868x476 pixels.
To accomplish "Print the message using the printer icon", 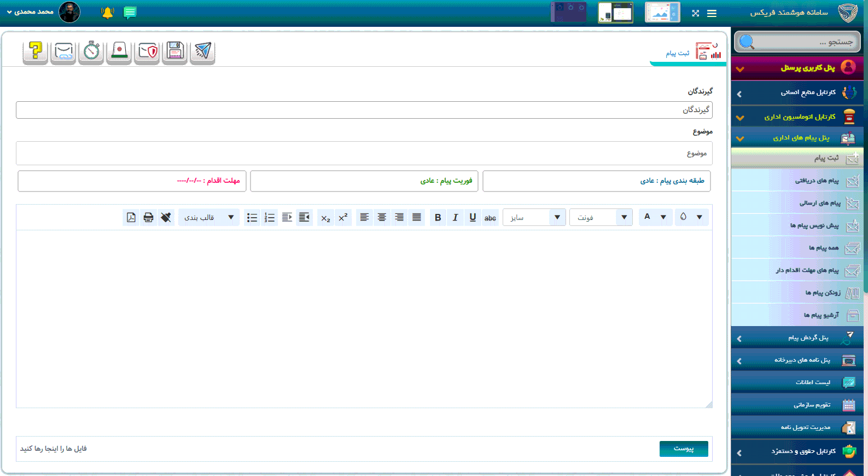I will pos(148,218).
